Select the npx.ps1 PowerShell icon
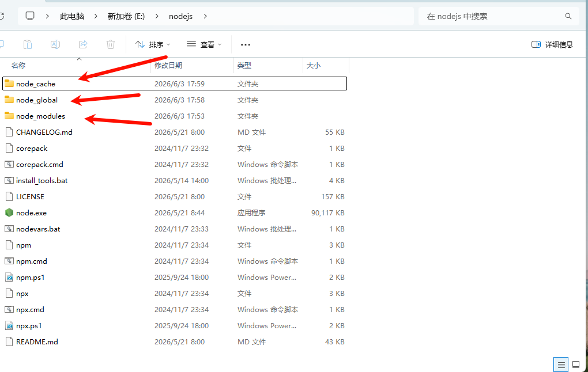This screenshot has width=588, height=372. click(9, 325)
